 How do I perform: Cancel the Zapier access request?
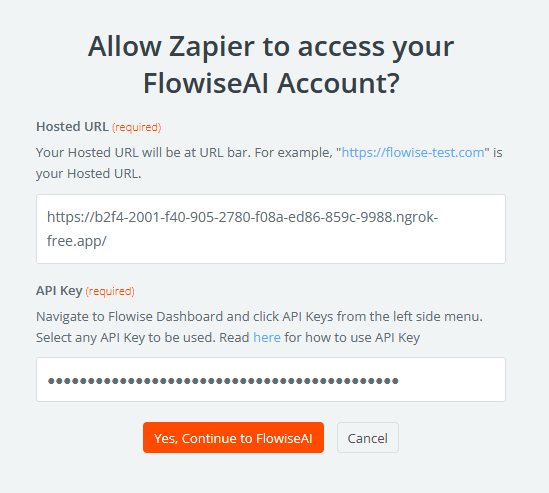368,437
